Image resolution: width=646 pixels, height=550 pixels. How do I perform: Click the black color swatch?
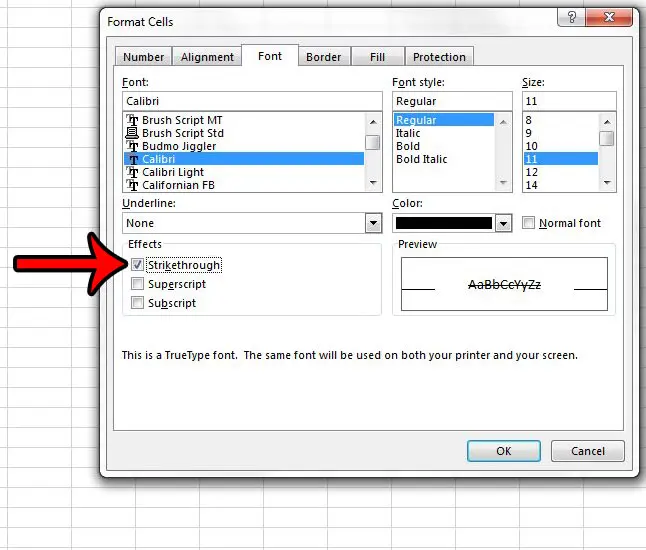coord(444,223)
